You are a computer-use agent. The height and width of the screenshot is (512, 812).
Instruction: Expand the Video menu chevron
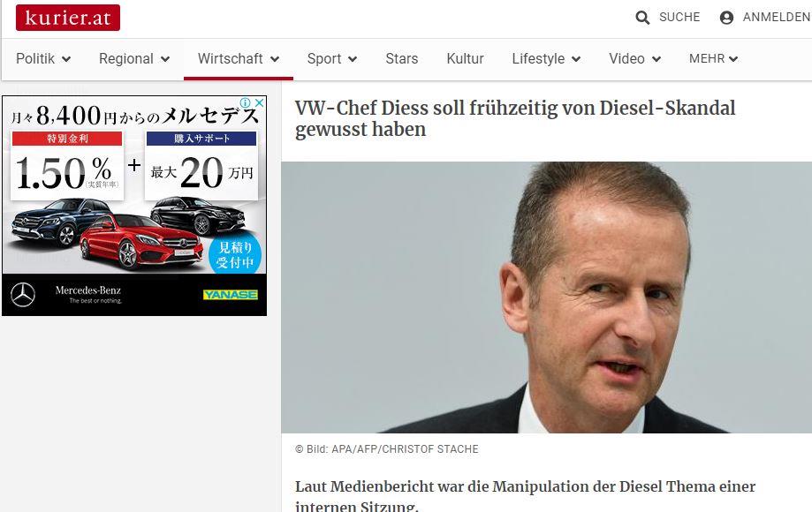click(656, 59)
